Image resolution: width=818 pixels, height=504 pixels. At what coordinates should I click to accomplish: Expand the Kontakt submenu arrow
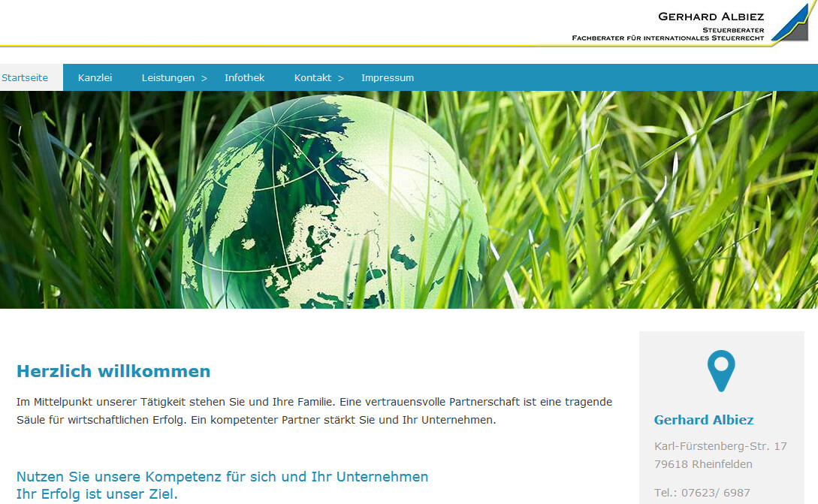pyautogui.click(x=341, y=78)
